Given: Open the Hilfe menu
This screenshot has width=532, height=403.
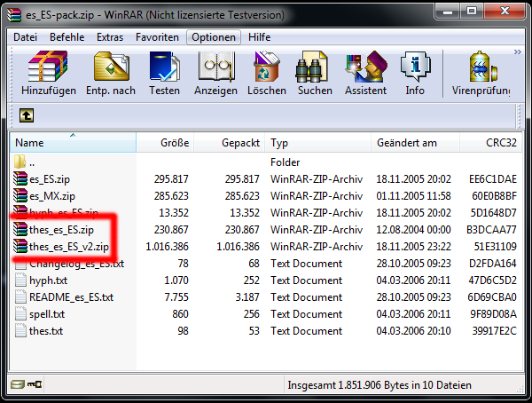Looking at the screenshot, I should click(x=259, y=37).
